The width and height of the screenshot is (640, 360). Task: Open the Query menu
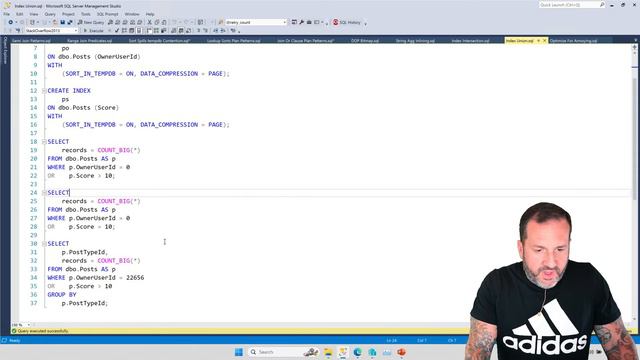(x=50, y=14)
